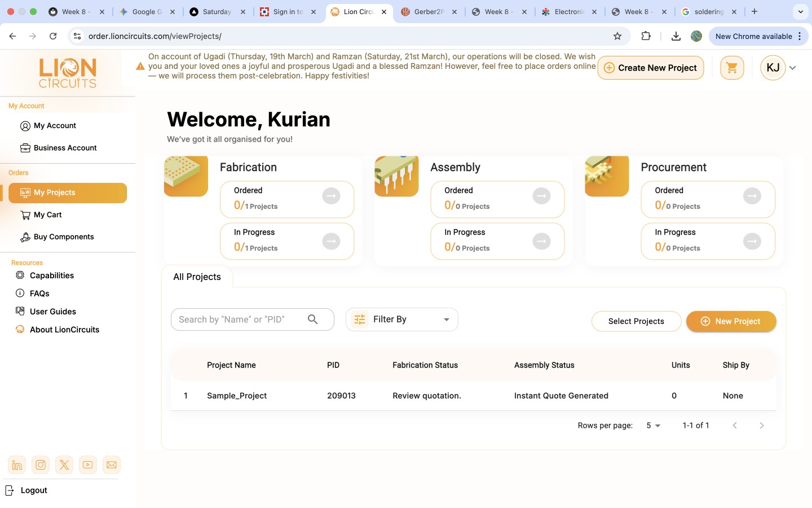Screen dimensions: 812x508
Task: Select the All Projects tab
Action: click(197, 277)
